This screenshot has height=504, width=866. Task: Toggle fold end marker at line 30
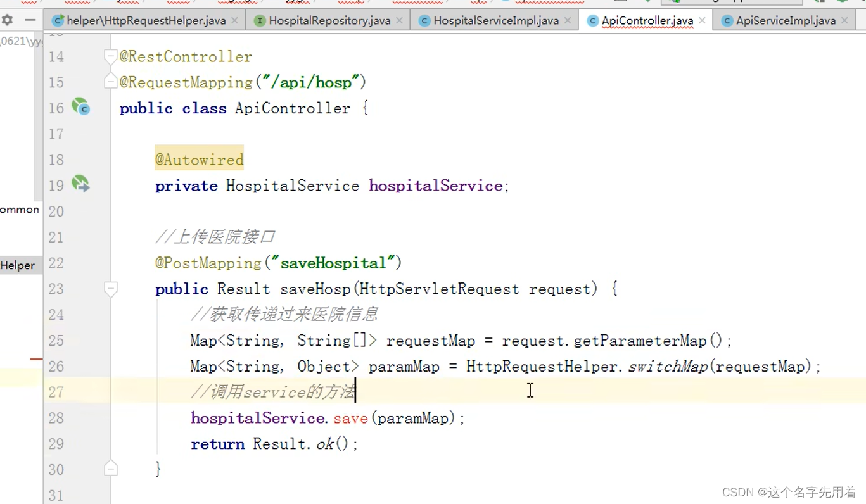pyautogui.click(x=111, y=469)
